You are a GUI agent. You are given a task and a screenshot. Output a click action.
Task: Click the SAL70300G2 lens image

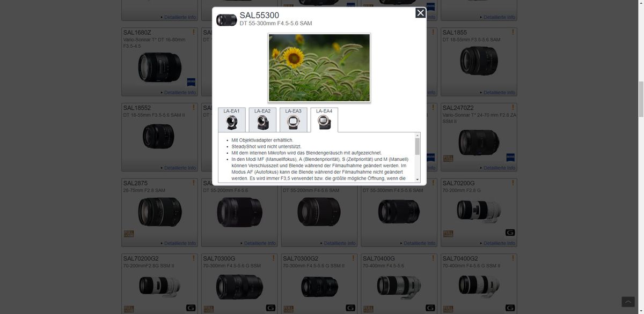tap(319, 287)
